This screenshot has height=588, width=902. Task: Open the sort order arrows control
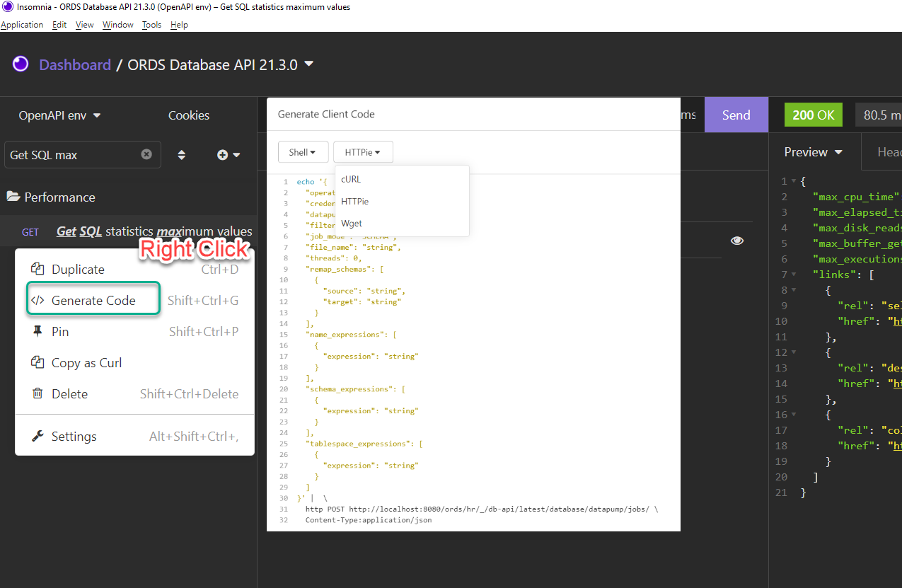182,154
